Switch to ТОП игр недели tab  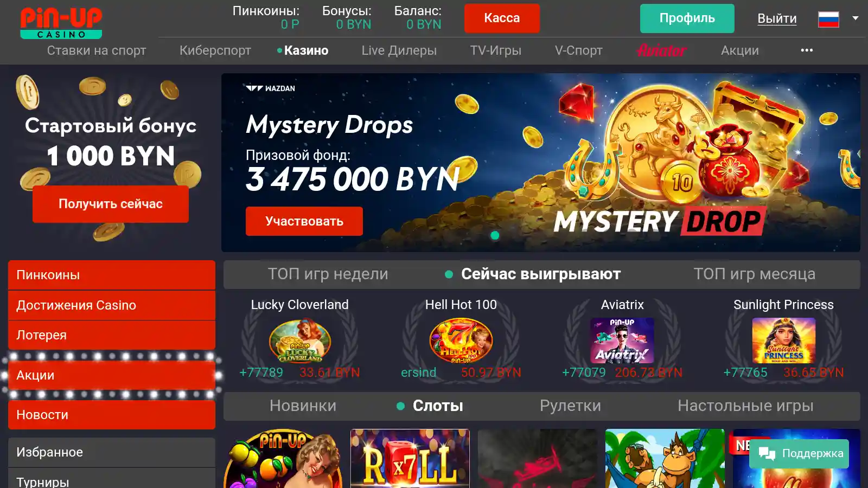coord(328,274)
